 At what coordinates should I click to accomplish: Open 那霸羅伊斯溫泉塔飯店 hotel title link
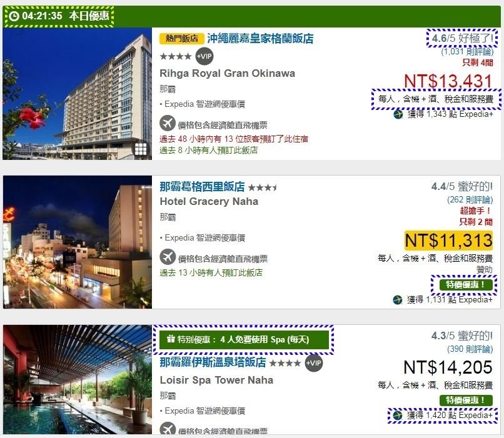click(213, 362)
